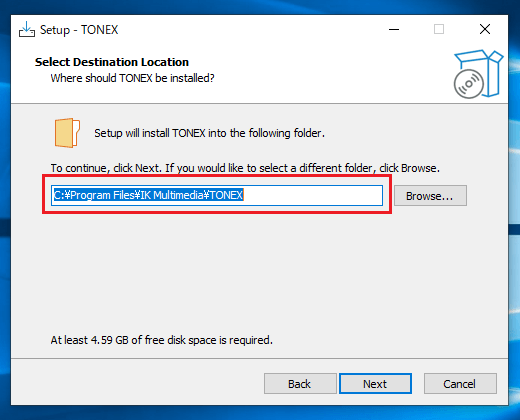Click the "Setup - TONEX" title bar text

point(79,30)
